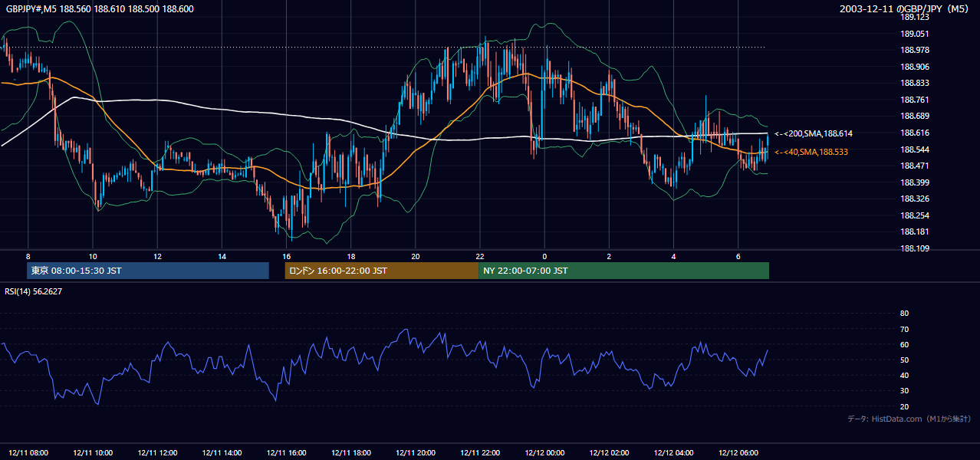The width and height of the screenshot is (980, 460).
Task: Click the 12/11 14:00 time axis label
Action: tap(222, 453)
